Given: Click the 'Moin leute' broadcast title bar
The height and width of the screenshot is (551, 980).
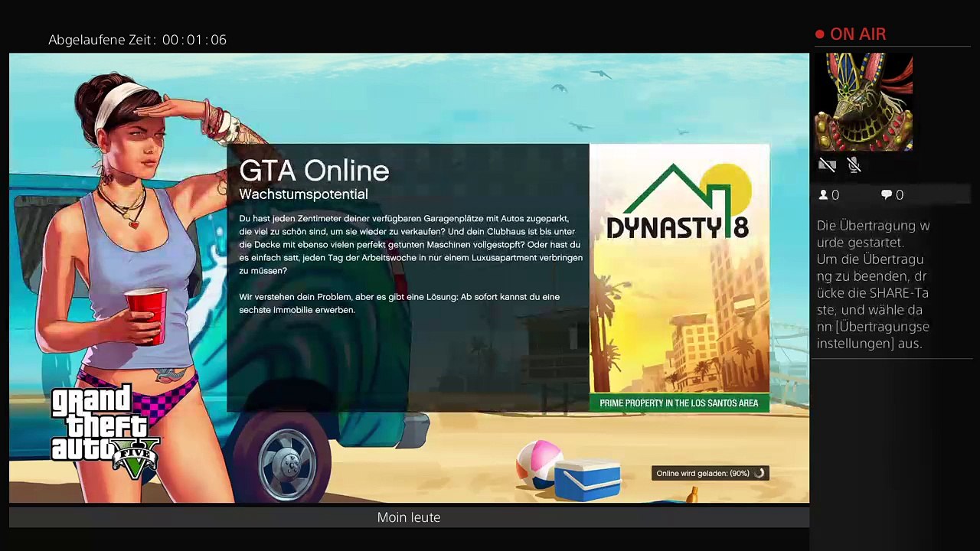Looking at the screenshot, I should [x=409, y=517].
